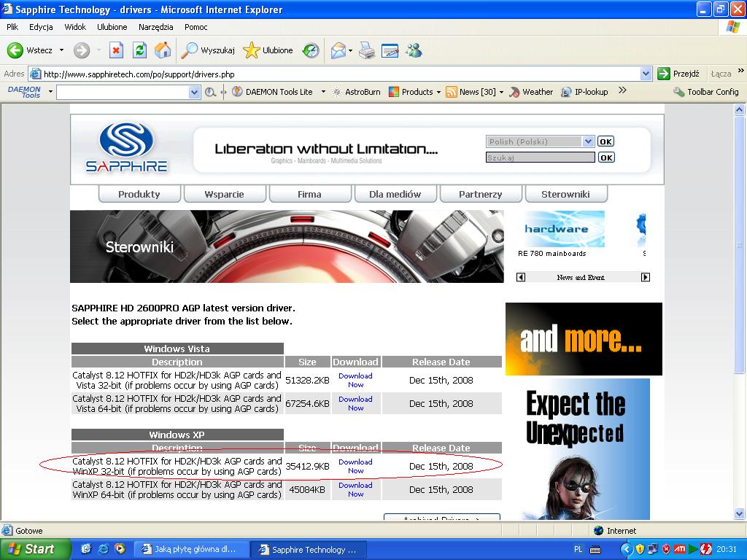Click Przejdź go button

(678, 74)
